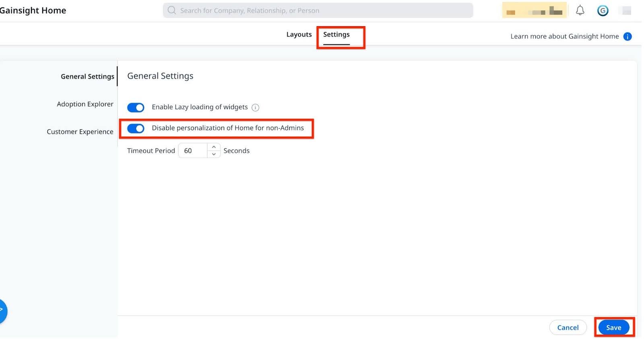The image size is (644, 339).
Task: Open Learn more about Gainsight Home link
Action: 565,36
